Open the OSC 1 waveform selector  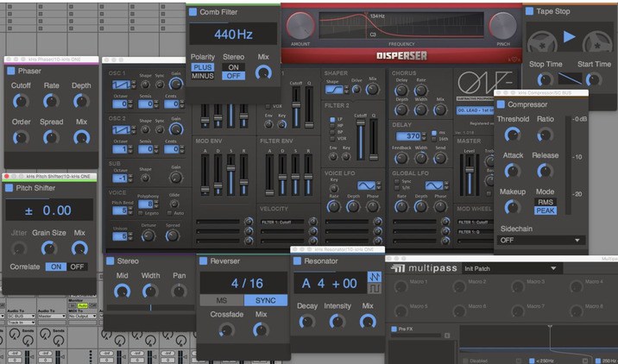pyautogui.click(x=123, y=85)
